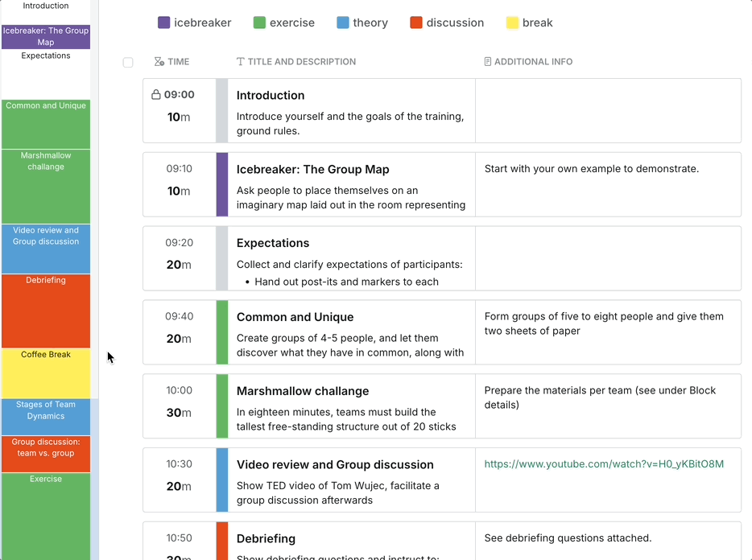Click the document icon beside ADDITIONAL INFO
The width and height of the screenshot is (752, 560).
tap(487, 62)
